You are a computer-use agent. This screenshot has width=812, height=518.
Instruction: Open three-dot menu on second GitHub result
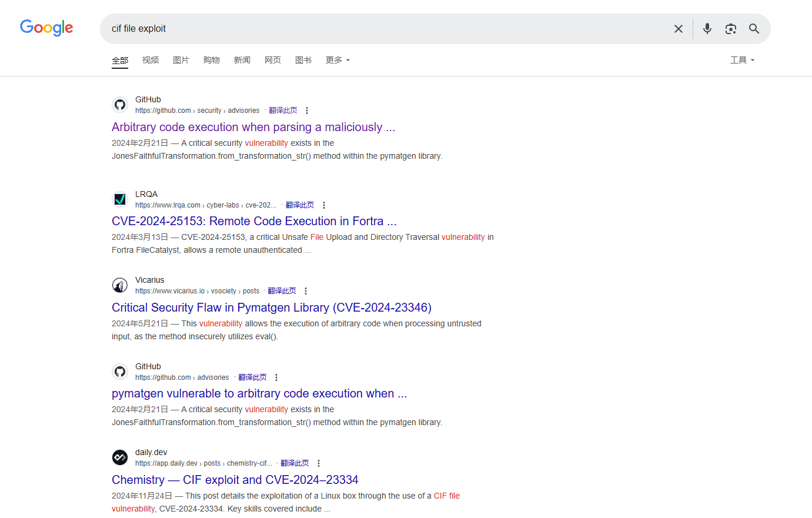(276, 377)
